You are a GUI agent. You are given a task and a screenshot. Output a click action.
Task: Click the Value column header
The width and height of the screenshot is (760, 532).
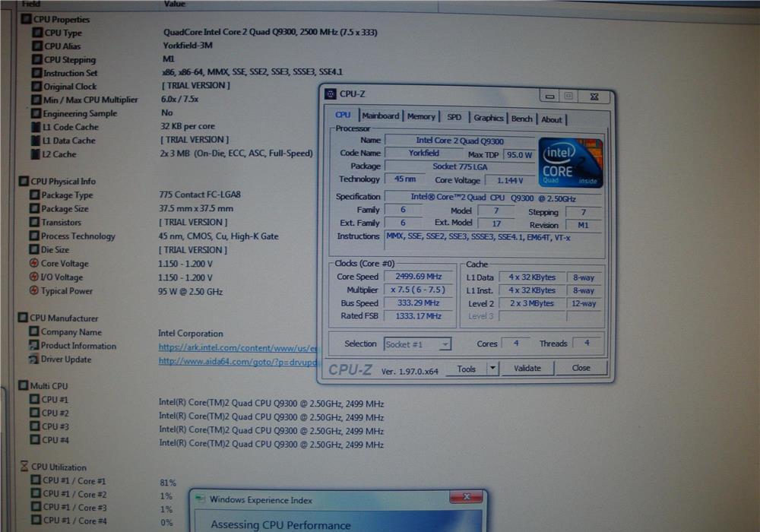click(175, 4)
